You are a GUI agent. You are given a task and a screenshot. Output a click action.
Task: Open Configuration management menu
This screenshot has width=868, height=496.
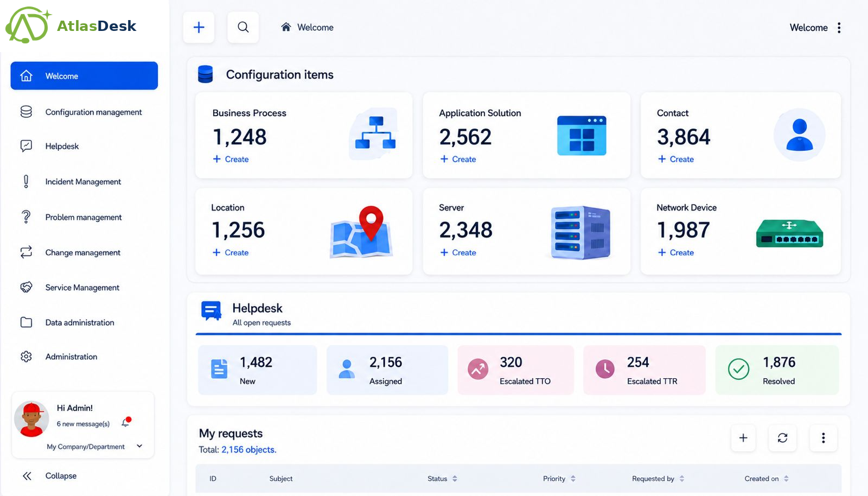[84, 112]
